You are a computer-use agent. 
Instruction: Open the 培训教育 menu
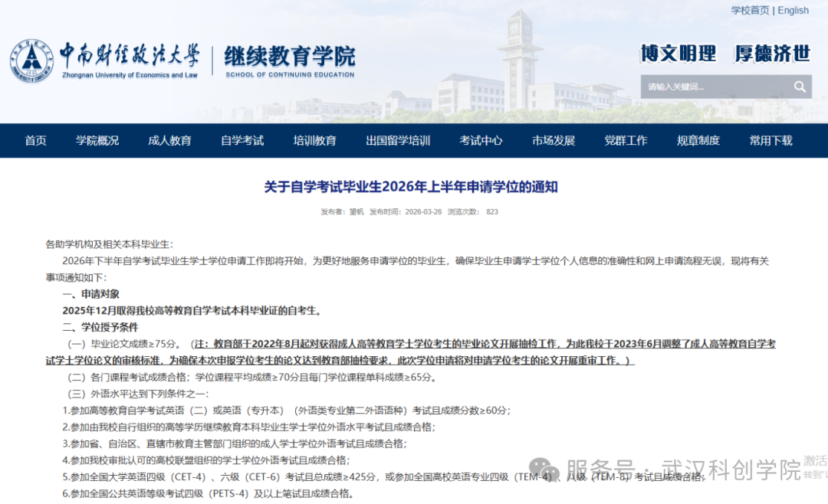tap(315, 141)
